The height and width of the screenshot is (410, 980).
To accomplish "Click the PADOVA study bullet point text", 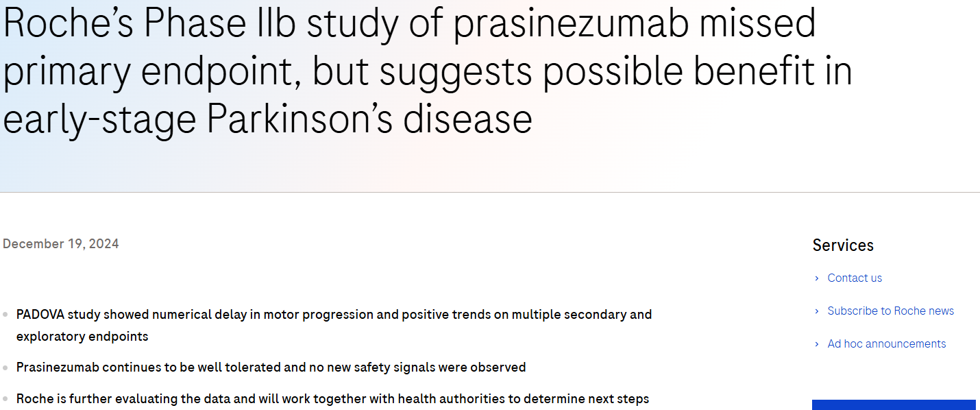I will click(x=334, y=315).
